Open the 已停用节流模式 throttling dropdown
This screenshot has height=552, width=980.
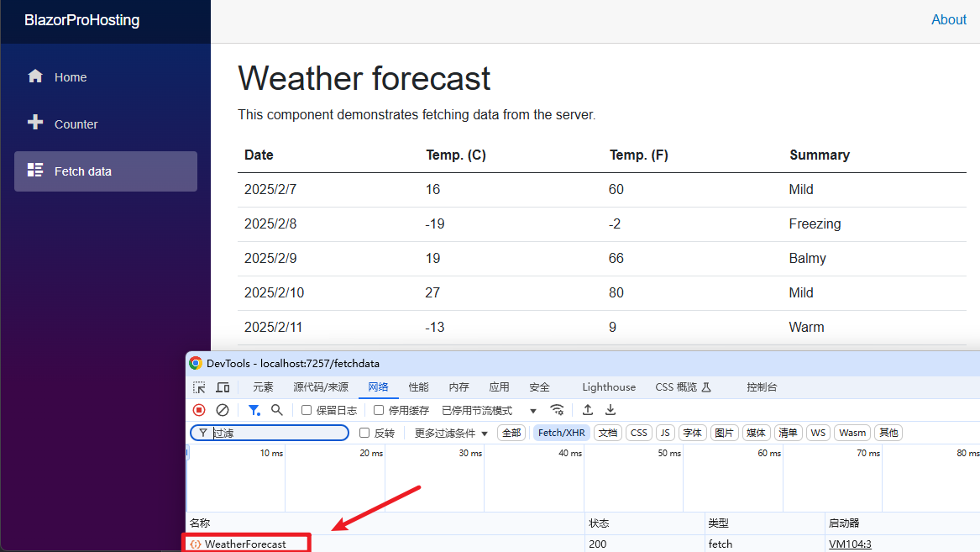[x=489, y=410]
